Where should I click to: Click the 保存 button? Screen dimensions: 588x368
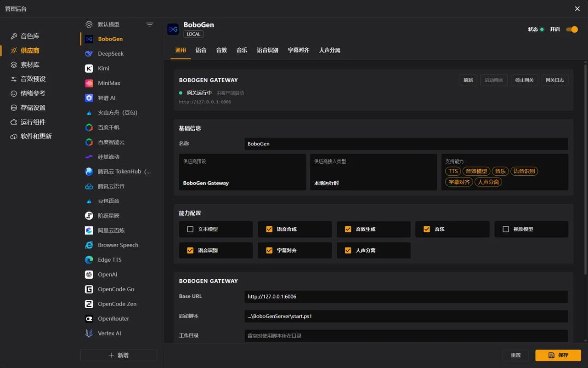(x=558, y=355)
